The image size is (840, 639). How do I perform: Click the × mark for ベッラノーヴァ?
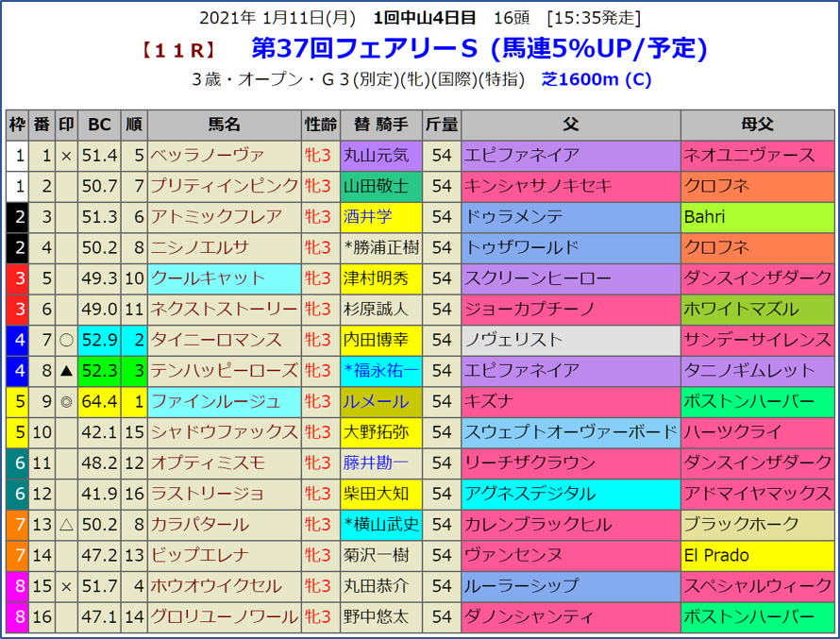point(66,155)
